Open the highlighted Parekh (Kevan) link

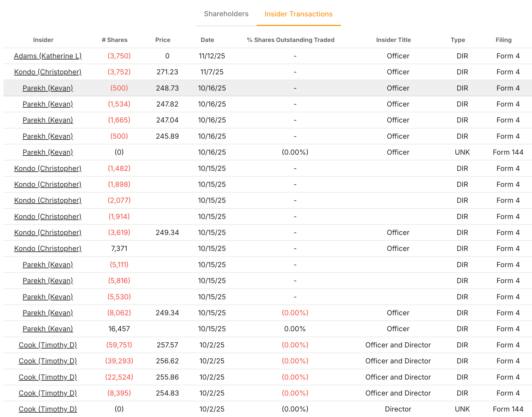tap(48, 88)
